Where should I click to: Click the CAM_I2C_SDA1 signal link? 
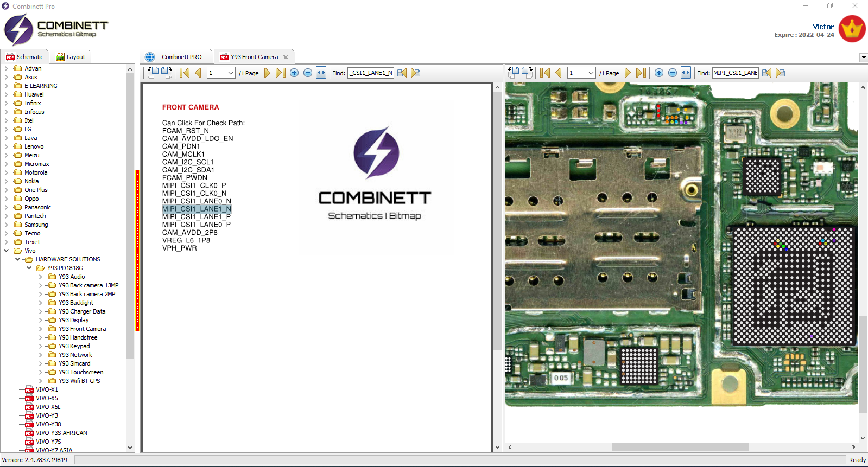(x=188, y=170)
